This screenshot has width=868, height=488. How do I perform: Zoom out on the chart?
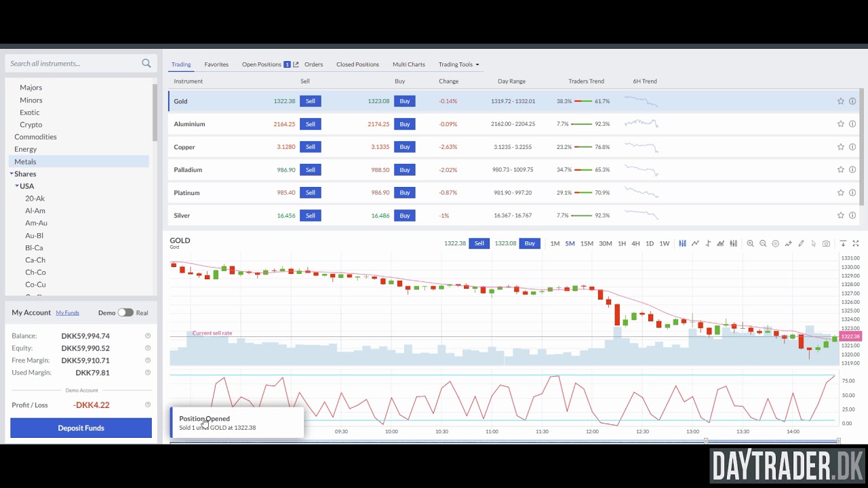coord(763,243)
